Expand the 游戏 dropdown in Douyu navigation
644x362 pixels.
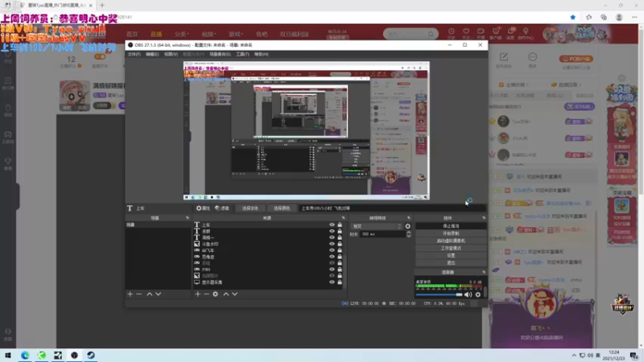(x=236, y=34)
